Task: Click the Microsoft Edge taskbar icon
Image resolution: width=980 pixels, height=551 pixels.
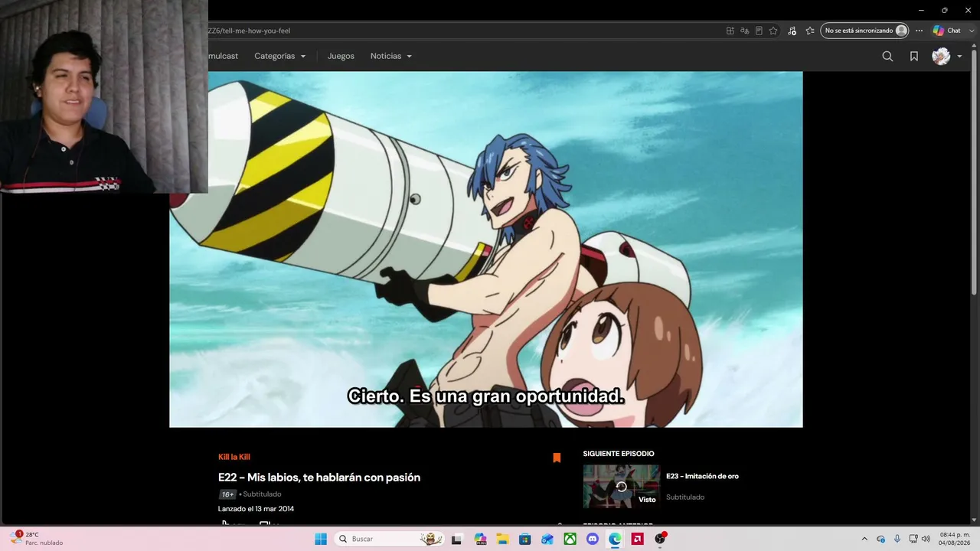Action: [615, 539]
